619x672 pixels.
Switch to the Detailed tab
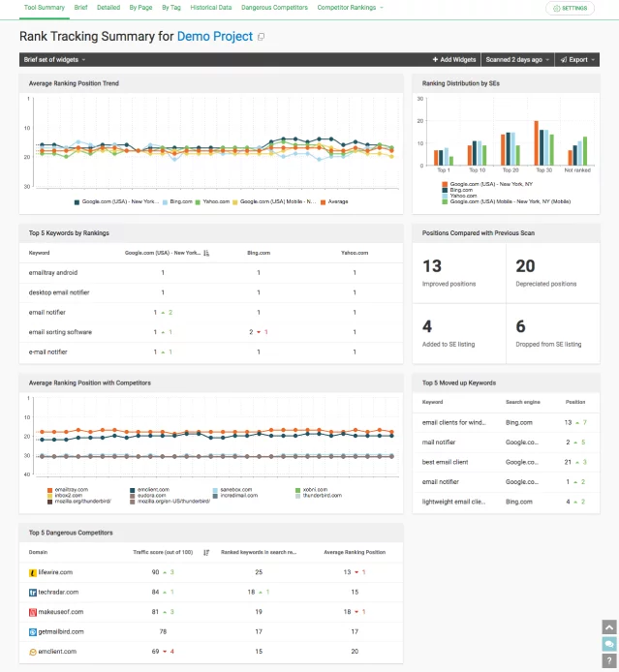click(108, 8)
